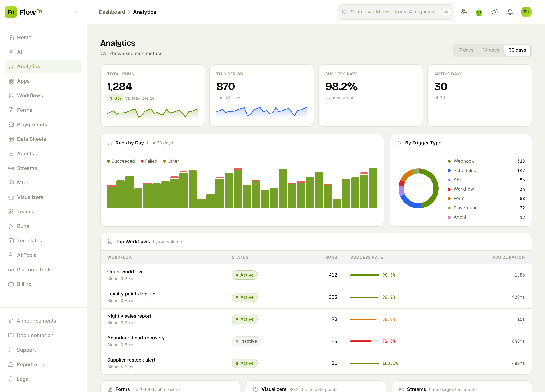This screenshot has width=545, height=392.
Task: Open the Report a bug warning icon
Action: pyautogui.click(x=11, y=364)
